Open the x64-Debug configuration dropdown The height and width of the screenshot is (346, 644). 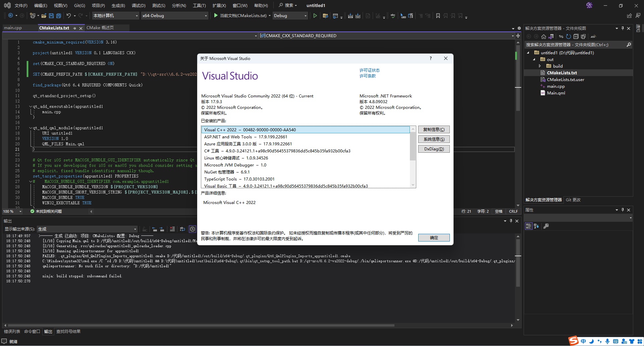pyautogui.click(x=174, y=16)
